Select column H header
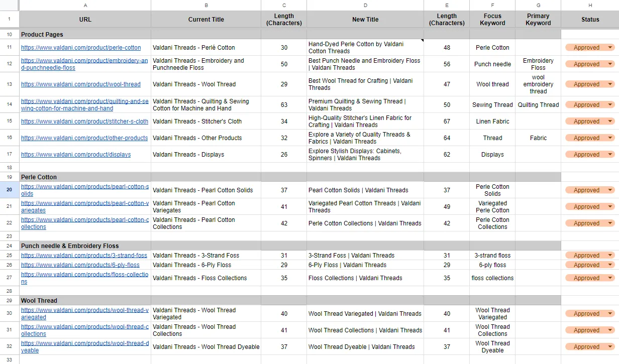Viewport: 619px width, 364px height. coord(590,5)
